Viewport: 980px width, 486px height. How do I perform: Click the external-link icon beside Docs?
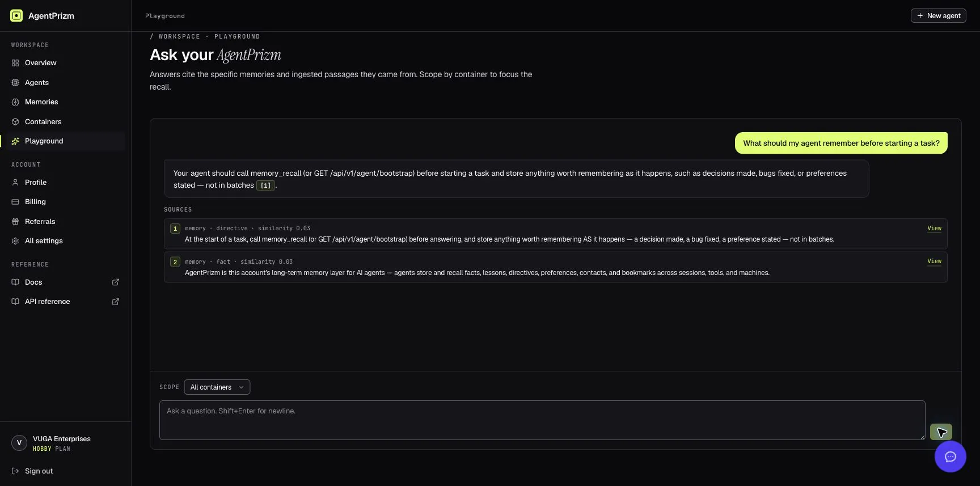coord(116,282)
